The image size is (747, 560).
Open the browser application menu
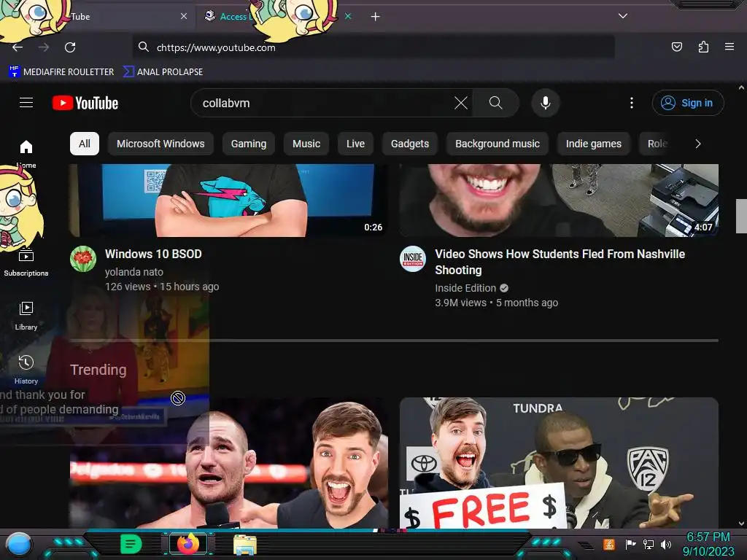(729, 47)
